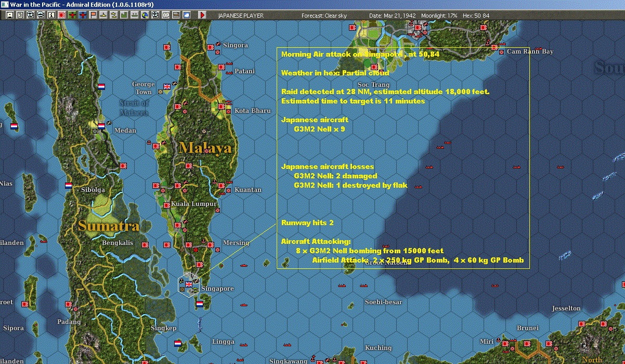The width and height of the screenshot is (625, 364).
Task: Click the 'Date: Mar 21, 1942' status text
Action: [x=392, y=16]
